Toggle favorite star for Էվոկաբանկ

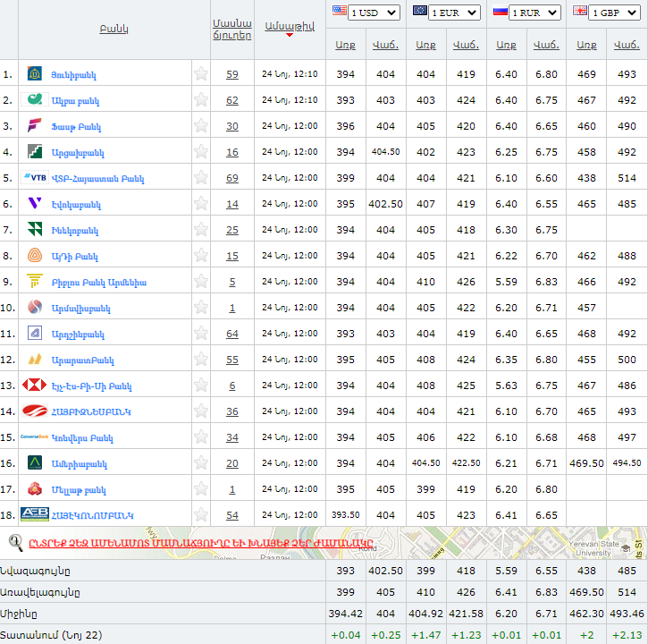pos(201,203)
